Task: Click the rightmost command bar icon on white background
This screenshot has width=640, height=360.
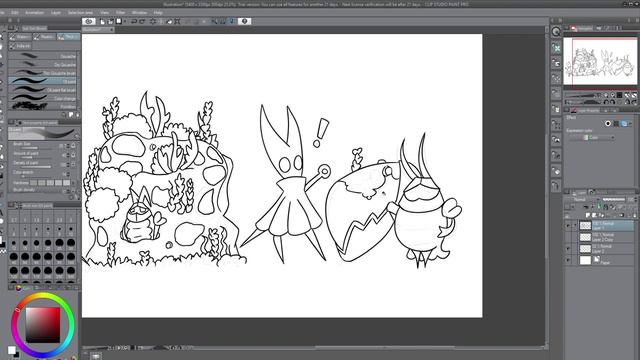Action: (x=244, y=21)
